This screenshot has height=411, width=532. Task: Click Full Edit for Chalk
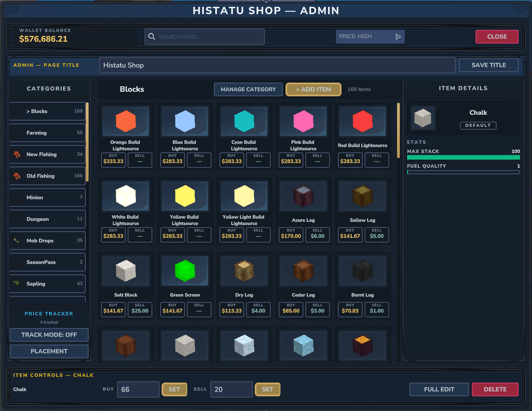(x=439, y=389)
